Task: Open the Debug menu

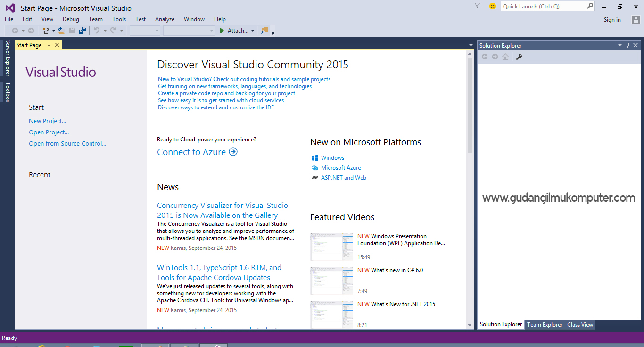Action: click(x=71, y=19)
